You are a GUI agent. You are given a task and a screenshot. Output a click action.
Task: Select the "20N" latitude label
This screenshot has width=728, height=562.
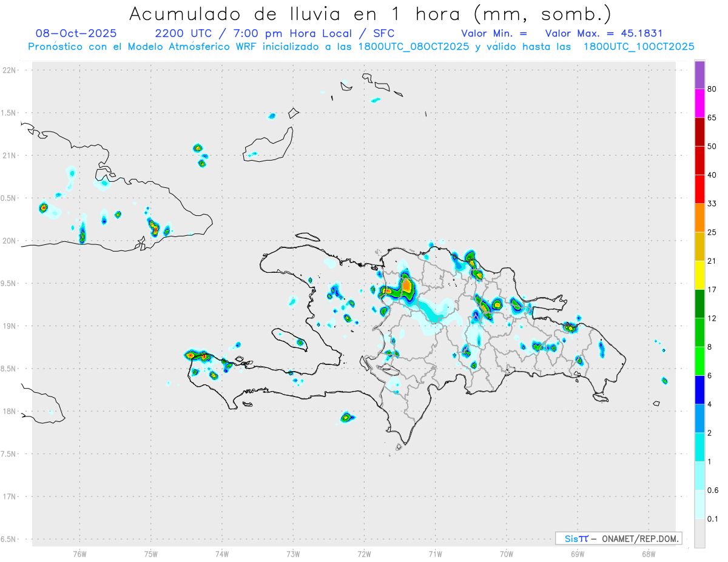pos(10,241)
